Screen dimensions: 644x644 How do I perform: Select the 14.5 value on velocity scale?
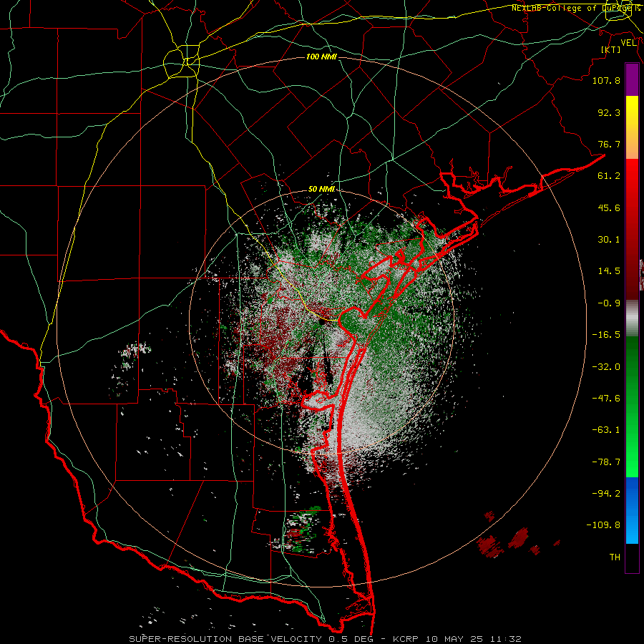609,271
